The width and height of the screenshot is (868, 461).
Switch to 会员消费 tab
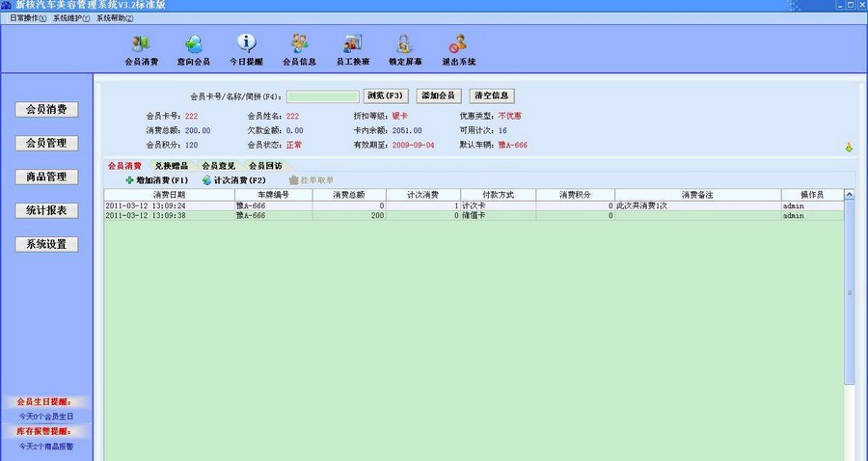coord(124,166)
